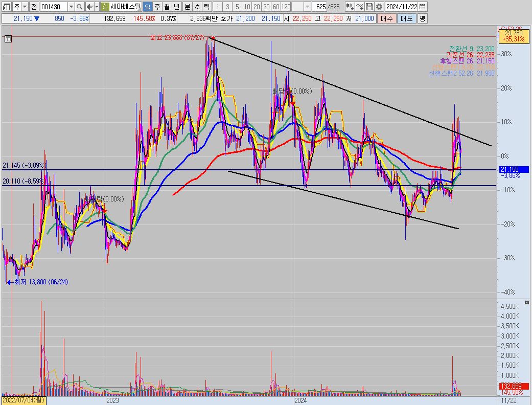Image resolution: width=532 pixels, height=405 pixels.
Task: Click the volume value 132,659 in info bar
Action: coord(114,18)
